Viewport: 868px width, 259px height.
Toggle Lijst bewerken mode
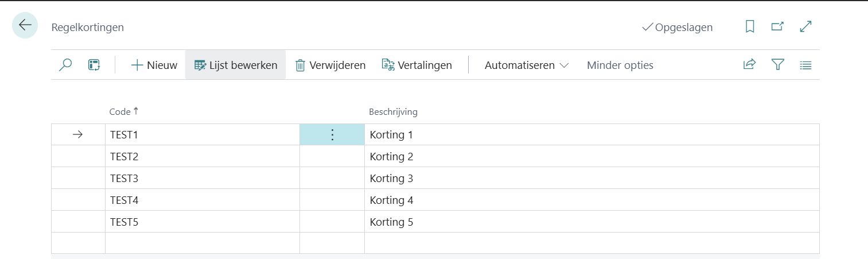click(236, 65)
